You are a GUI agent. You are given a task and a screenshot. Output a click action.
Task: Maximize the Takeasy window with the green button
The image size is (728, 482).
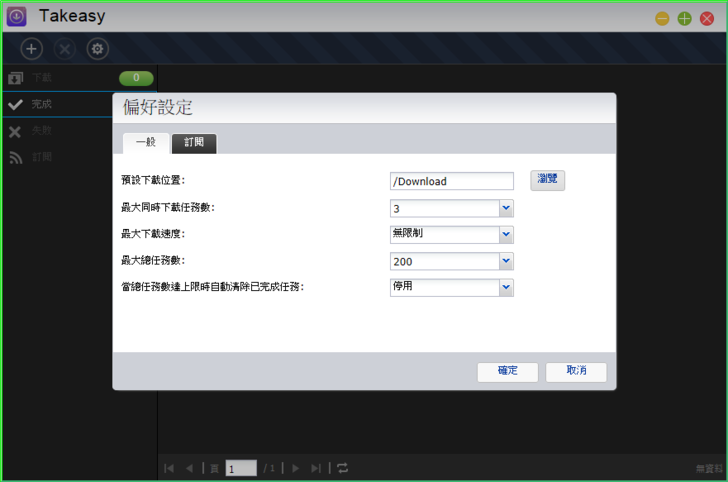click(x=684, y=19)
